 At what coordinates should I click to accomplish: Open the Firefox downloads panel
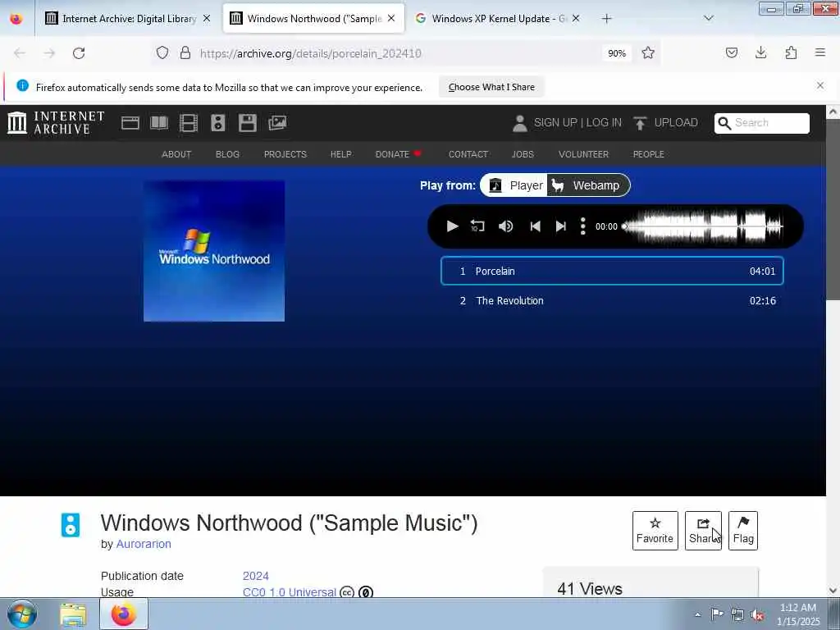tap(760, 52)
